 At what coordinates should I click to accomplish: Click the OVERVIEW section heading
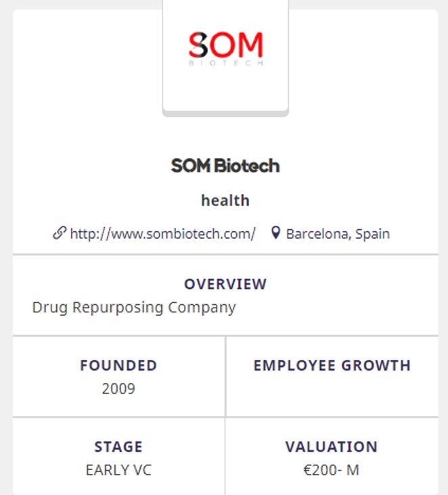point(225,284)
